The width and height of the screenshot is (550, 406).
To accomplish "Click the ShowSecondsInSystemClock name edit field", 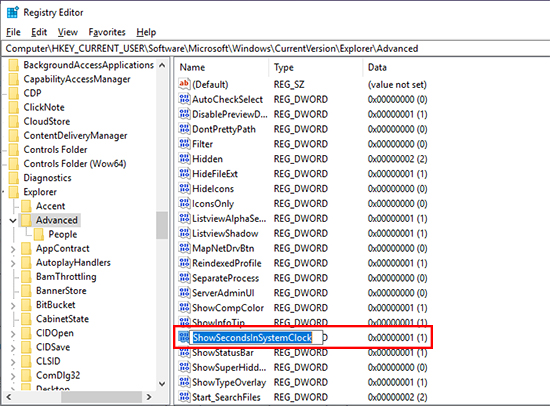I will (x=256, y=338).
